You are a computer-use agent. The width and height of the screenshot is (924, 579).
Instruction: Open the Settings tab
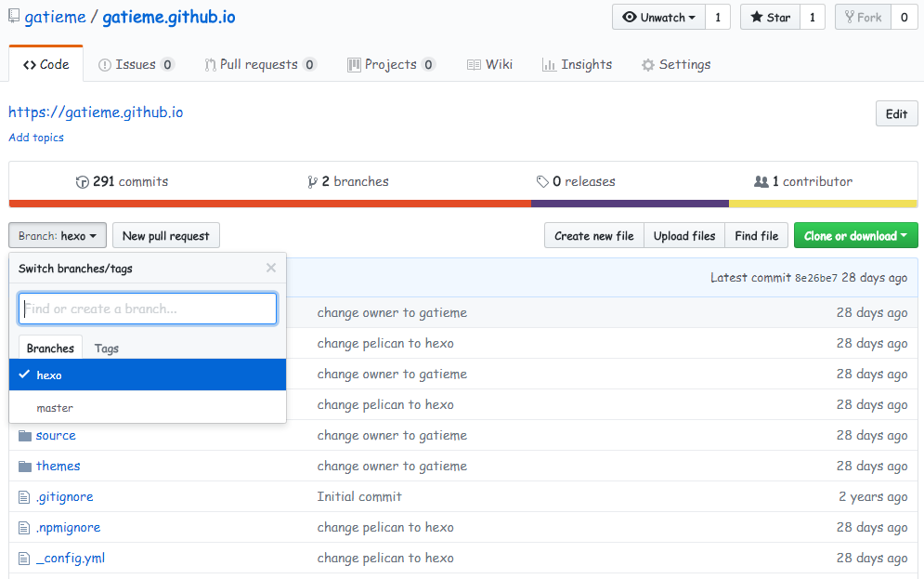pos(676,64)
